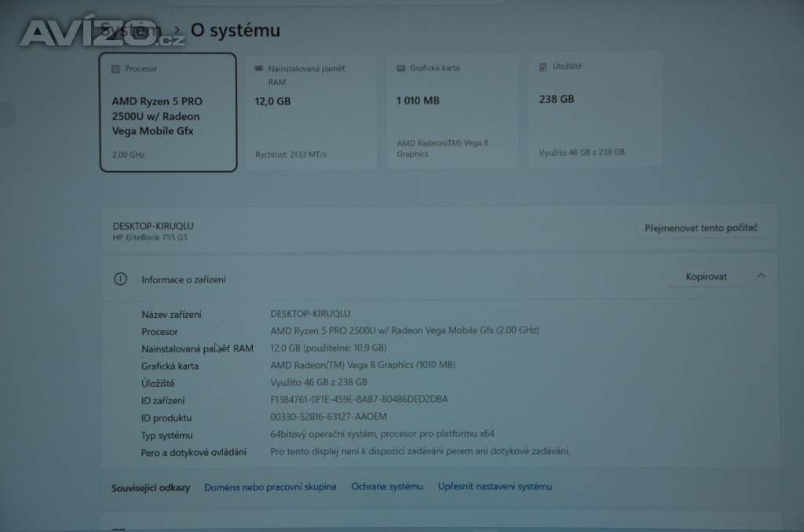This screenshot has width=804, height=532.
Task: Click the Typ systému label
Action: point(166,435)
